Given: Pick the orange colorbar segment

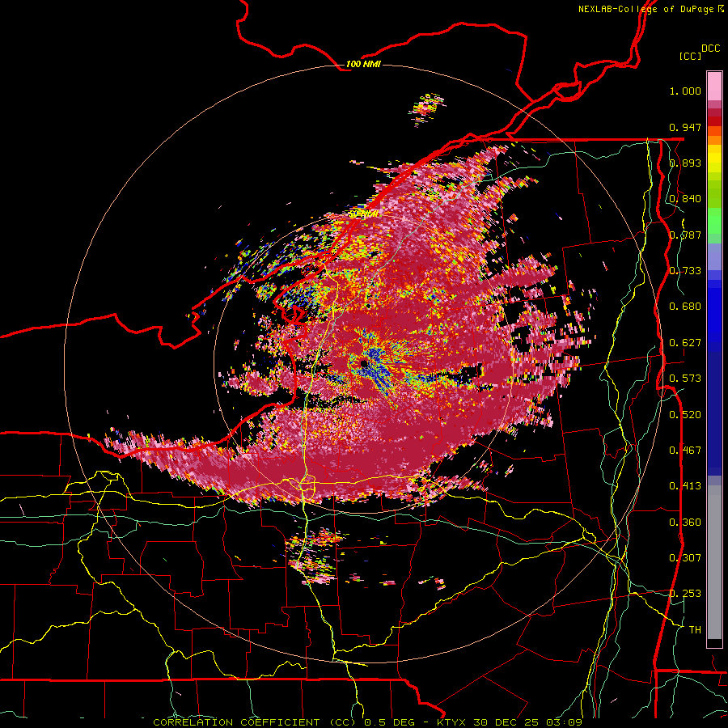Looking at the screenshot, I should [x=714, y=139].
